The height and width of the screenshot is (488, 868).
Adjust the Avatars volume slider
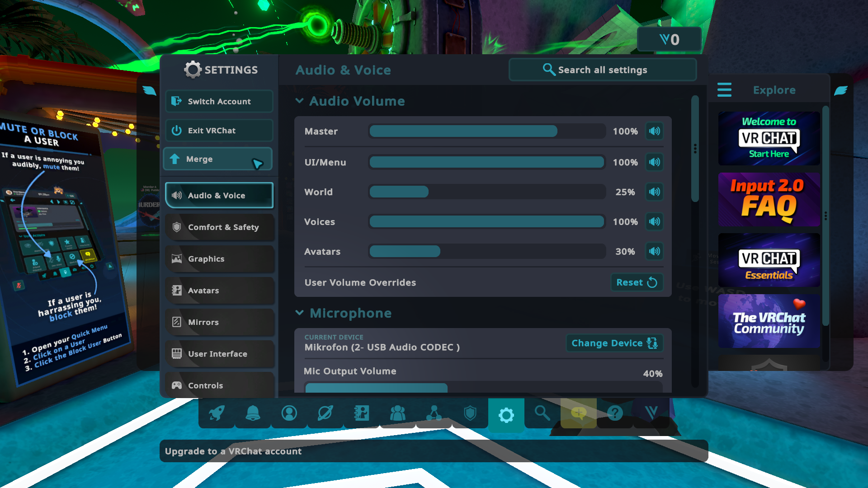(487, 252)
